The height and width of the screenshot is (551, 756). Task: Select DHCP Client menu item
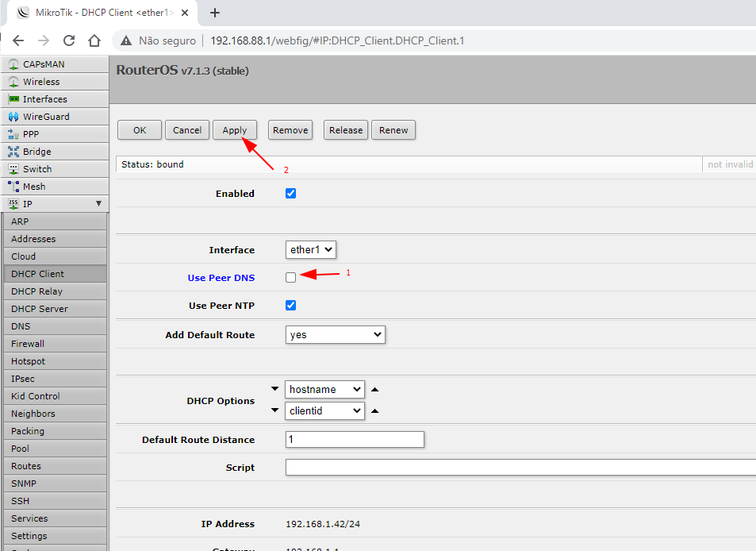tap(55, 274)
